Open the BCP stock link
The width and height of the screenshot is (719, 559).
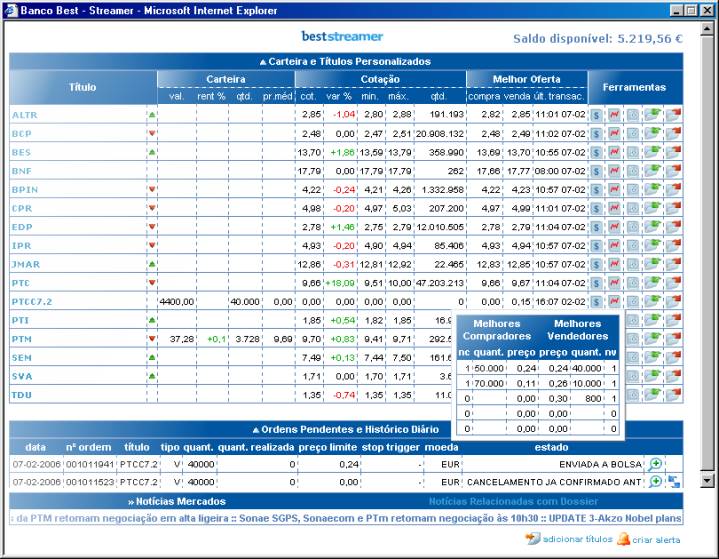[x=22, y=134]
